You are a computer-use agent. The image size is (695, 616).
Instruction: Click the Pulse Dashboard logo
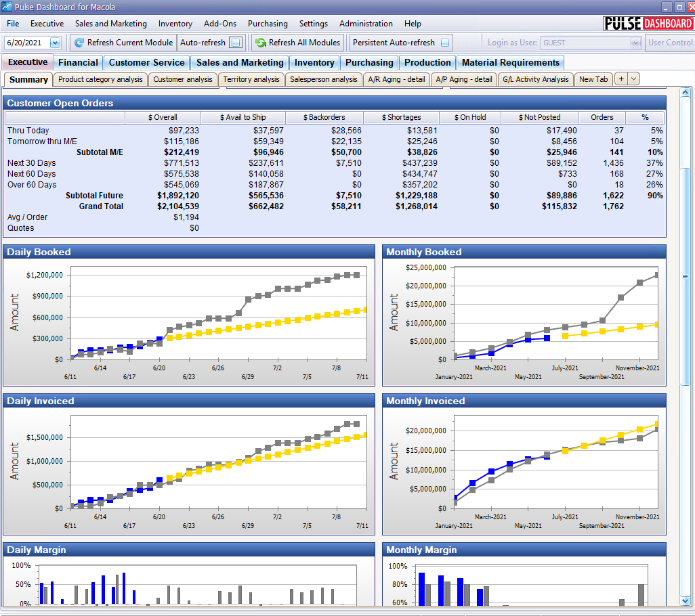pyautogui.click(x=648, y=24)
